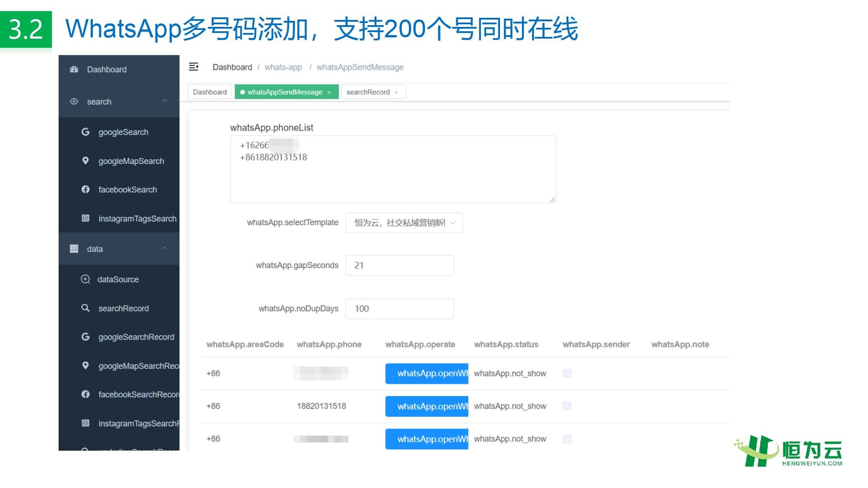Open instagramTagsSearch in the sidebar

pyautogui.click(x=119, y=218)
